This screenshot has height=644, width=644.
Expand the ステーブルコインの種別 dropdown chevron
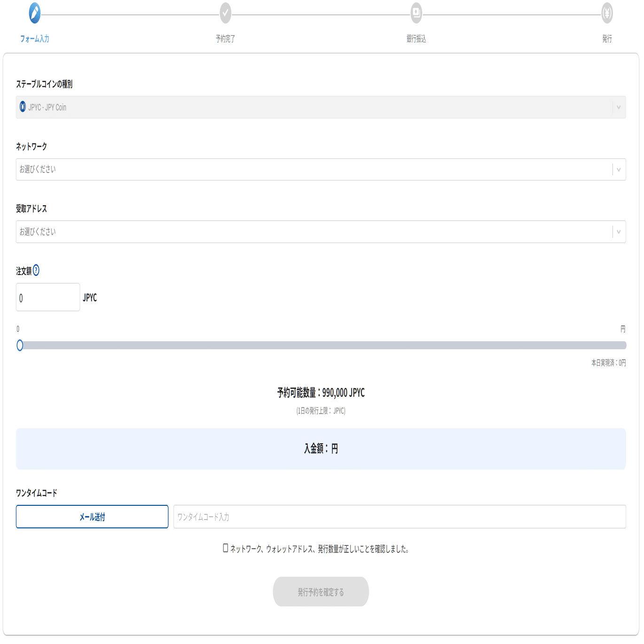(x=619, y=107)
